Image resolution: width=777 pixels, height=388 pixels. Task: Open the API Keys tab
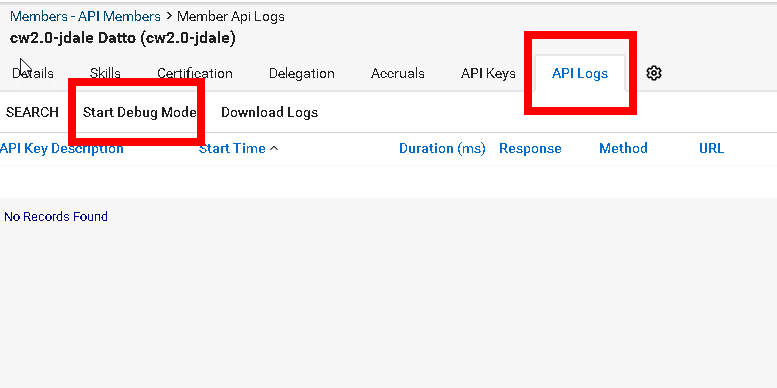click(x=488, y=73)
